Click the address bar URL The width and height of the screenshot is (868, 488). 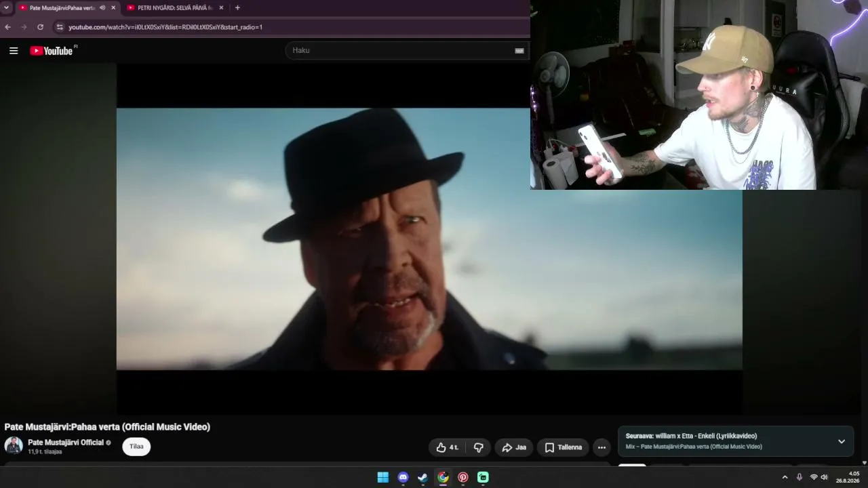(x=165, y=27)
